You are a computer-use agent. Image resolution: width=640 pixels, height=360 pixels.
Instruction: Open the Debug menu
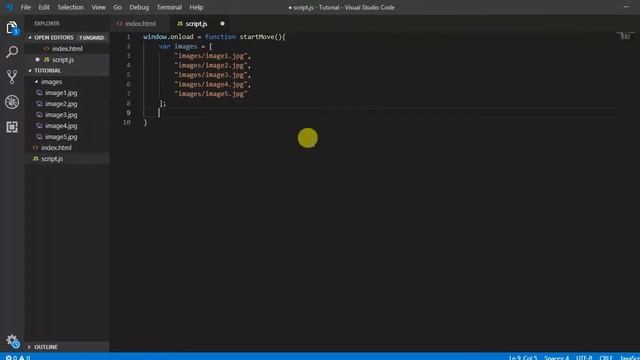coord(139,7)
